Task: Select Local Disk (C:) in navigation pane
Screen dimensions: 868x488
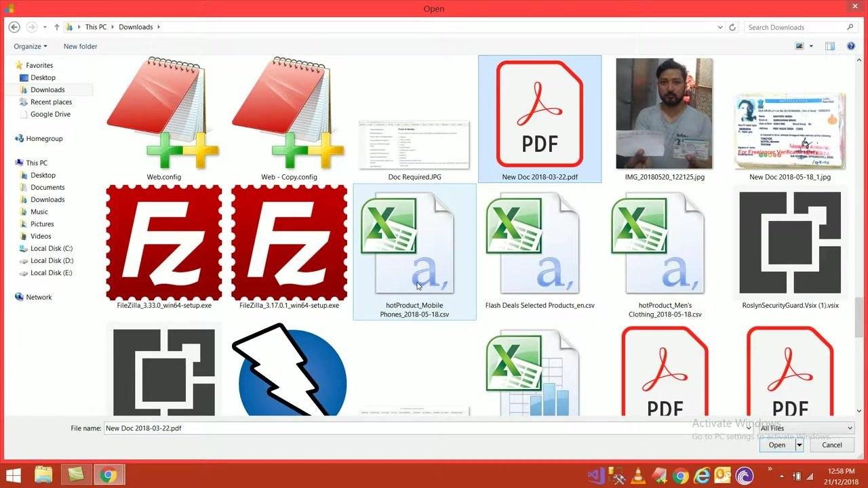Action: pyautogui.click(x=52, y=248)
